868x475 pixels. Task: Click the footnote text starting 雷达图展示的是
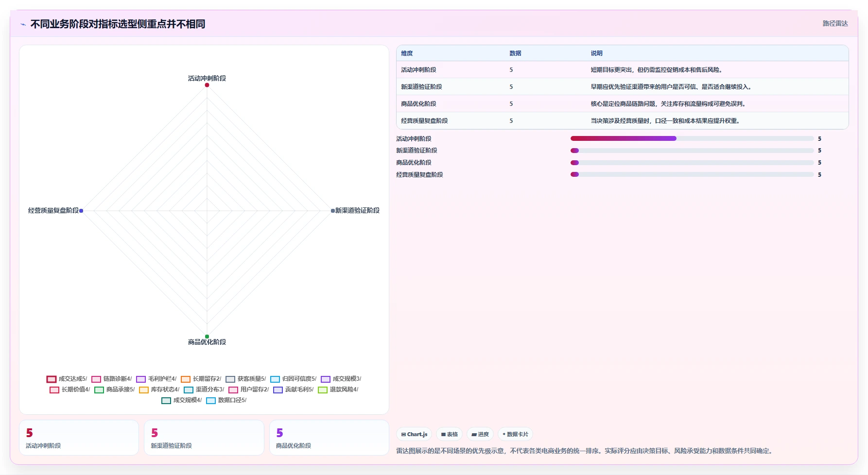click(585, 451)
